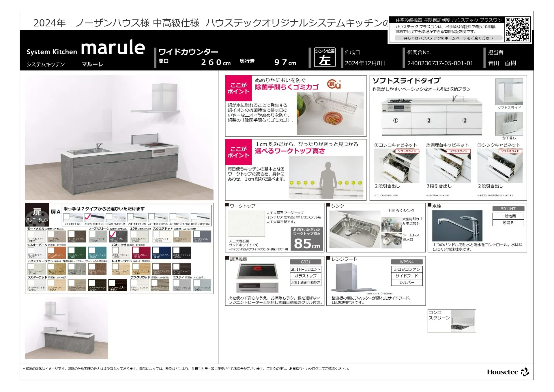Open the 包丁差し knife holder thumbnail
The image size is (554, 392).
click(509, 124)
